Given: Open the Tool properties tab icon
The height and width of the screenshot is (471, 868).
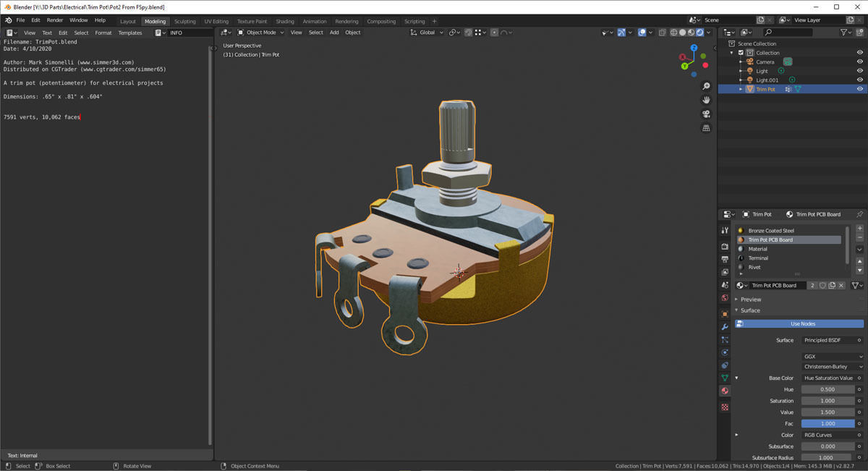Looking at the screenshot, I should (x=725, y=230).
